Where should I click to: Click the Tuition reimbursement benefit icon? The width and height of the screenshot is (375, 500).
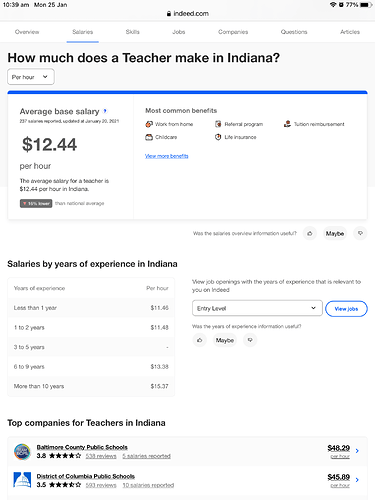pos(287,124)
